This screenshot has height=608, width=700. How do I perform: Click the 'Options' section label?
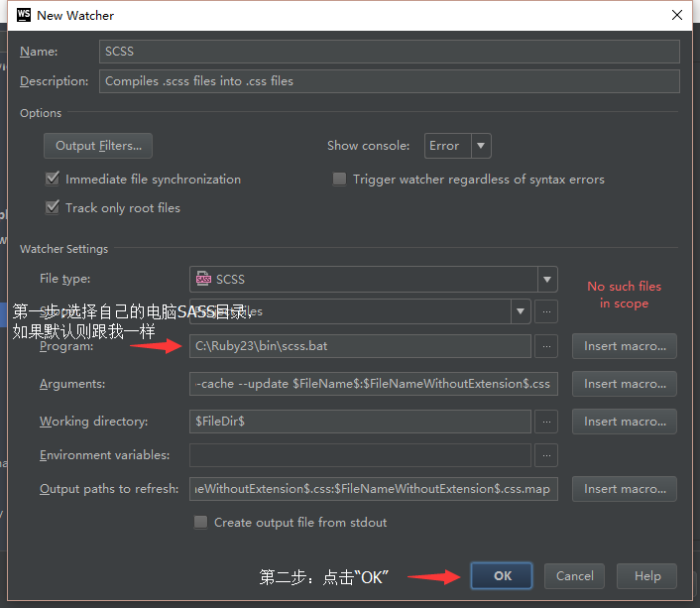click(41, 113)
